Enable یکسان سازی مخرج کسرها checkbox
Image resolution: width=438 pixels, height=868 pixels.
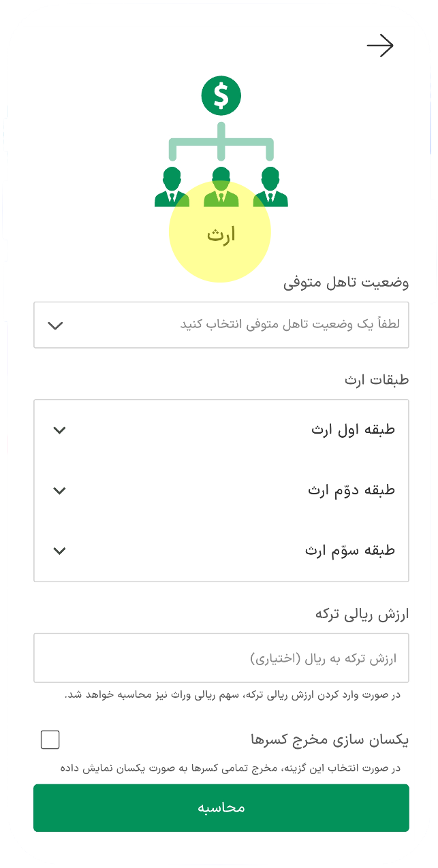click(x=50, y=739)
